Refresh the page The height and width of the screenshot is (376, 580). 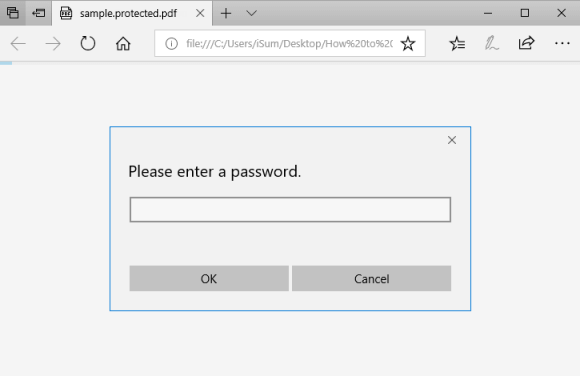click(88, 44)
